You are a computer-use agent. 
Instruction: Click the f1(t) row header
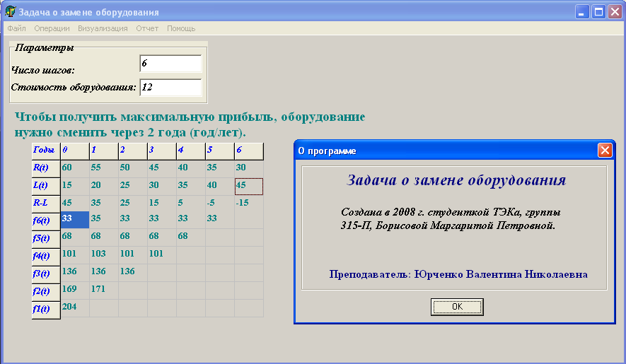tap(46, 310)
